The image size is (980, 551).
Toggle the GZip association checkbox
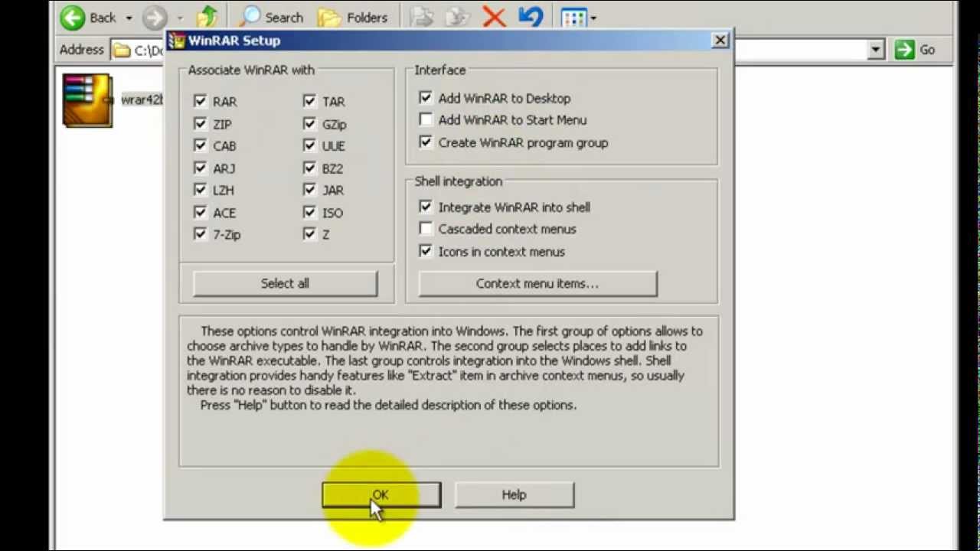[x=309, y=123]
